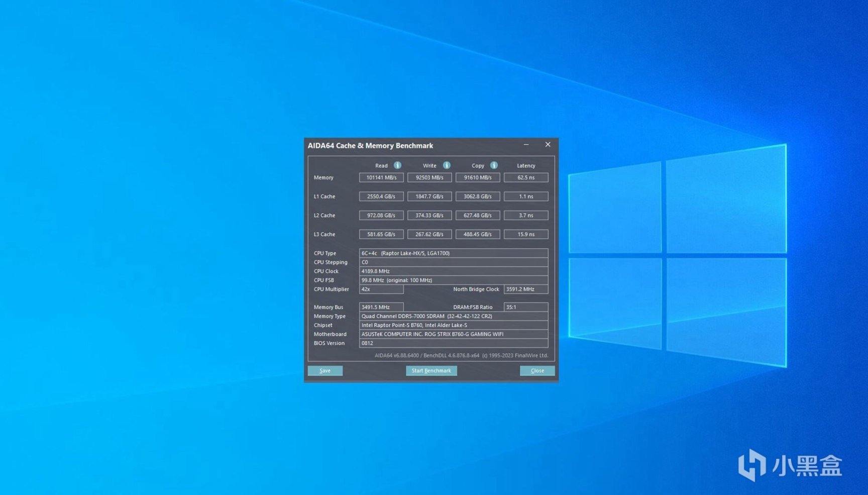The height and width of the screenshot is (495, 868).
Task: Save the benchmark results
Action: pyautogui.click(x=325, y=371)
